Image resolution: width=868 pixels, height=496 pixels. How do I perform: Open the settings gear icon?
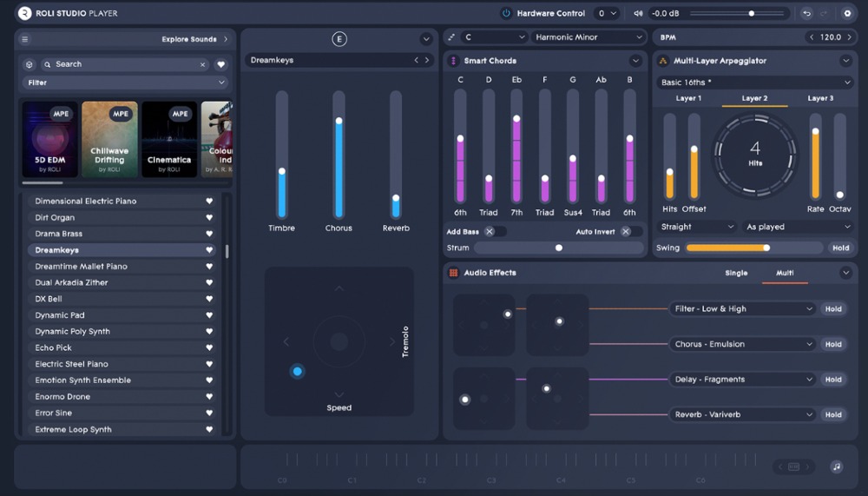847,13
